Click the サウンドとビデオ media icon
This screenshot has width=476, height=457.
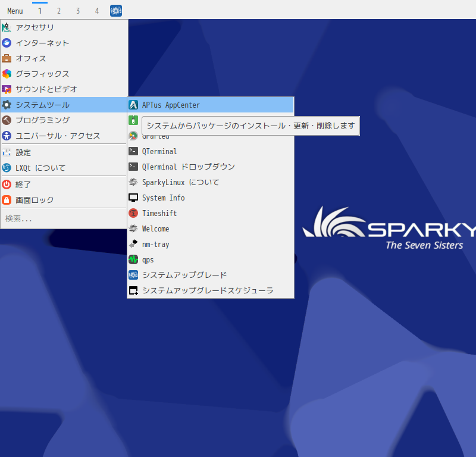coord(7,89)
